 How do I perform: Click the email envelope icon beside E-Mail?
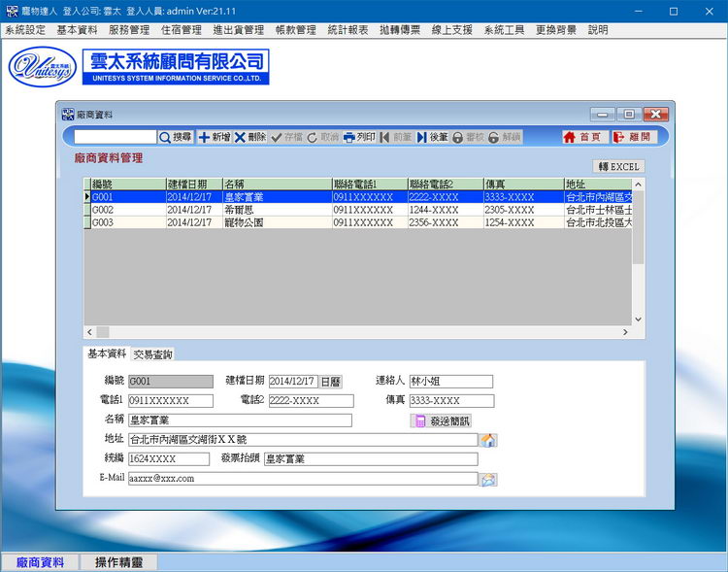489,479
